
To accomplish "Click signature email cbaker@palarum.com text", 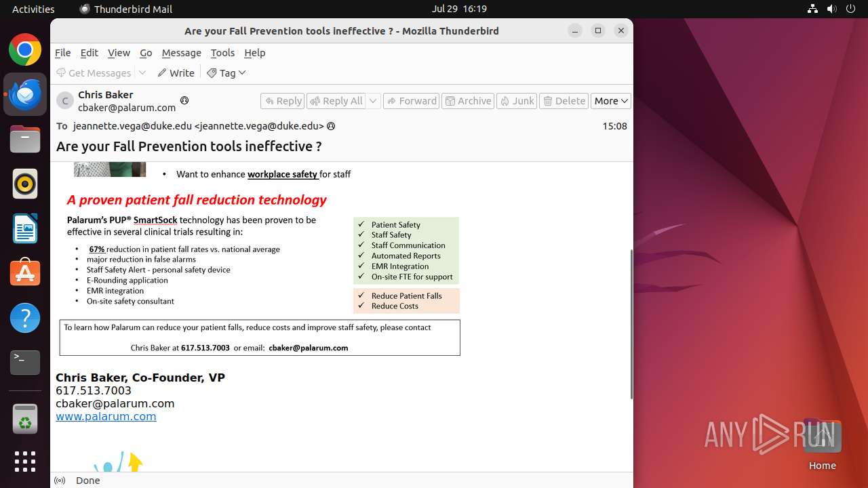I will coord(115,403).
